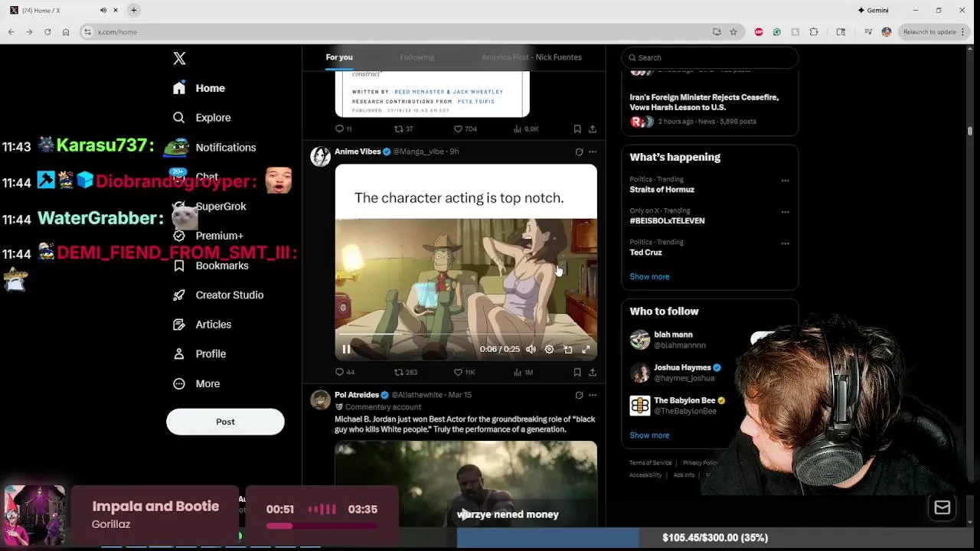Open browser home page button

click(x=66, y=32)
